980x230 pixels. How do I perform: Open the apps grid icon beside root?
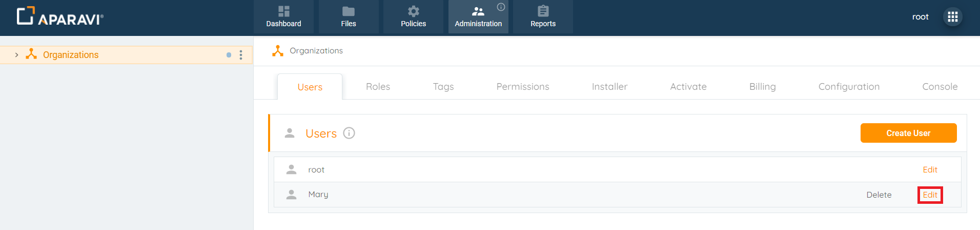952,17
